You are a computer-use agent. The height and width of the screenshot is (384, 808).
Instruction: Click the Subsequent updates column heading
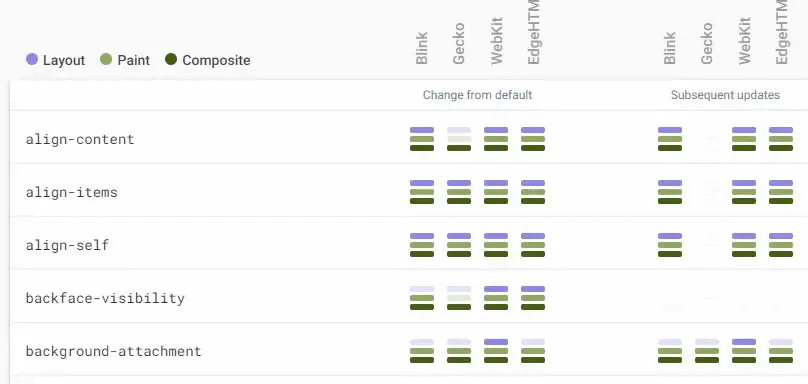(x=726, y=95)
